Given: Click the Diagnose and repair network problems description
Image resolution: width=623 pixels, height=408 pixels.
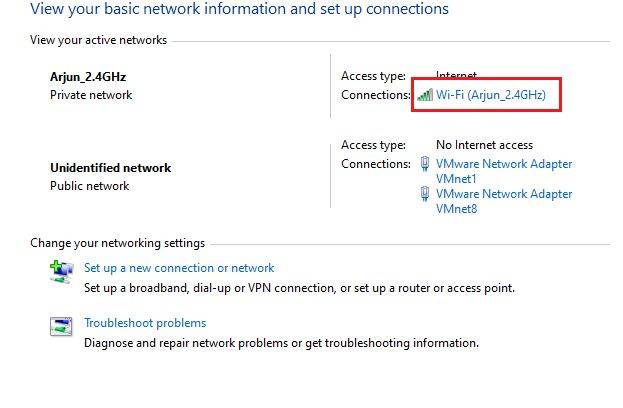Looking at the screenshot, I should point(281,343).
